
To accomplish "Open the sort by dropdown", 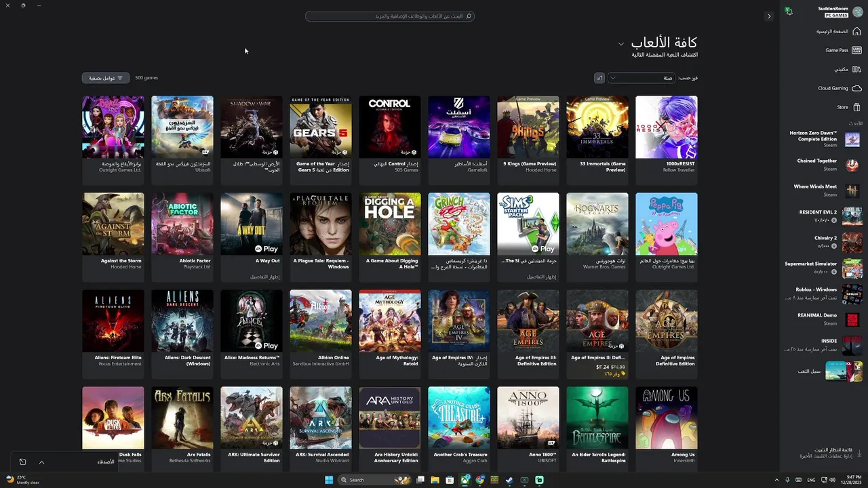I will 641,78.
